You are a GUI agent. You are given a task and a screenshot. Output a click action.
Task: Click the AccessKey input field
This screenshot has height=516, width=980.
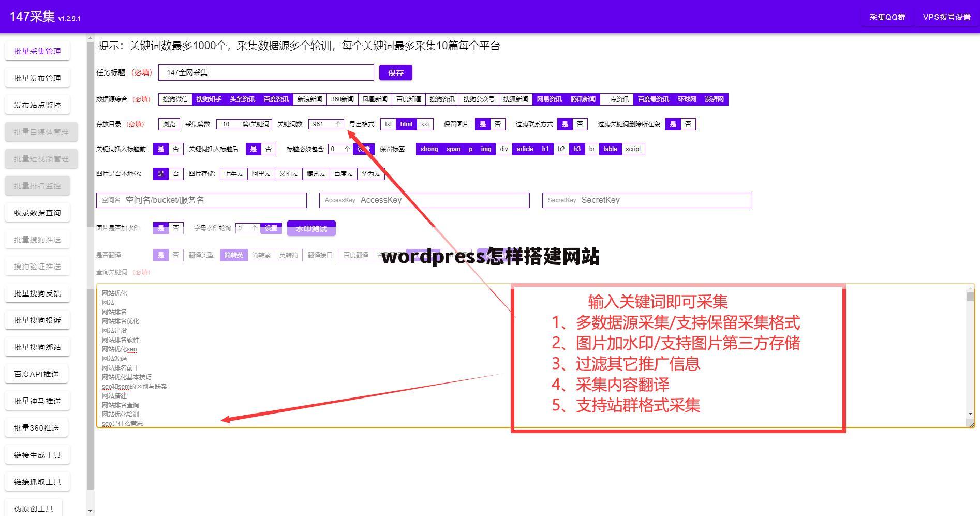tap(424, 200)
